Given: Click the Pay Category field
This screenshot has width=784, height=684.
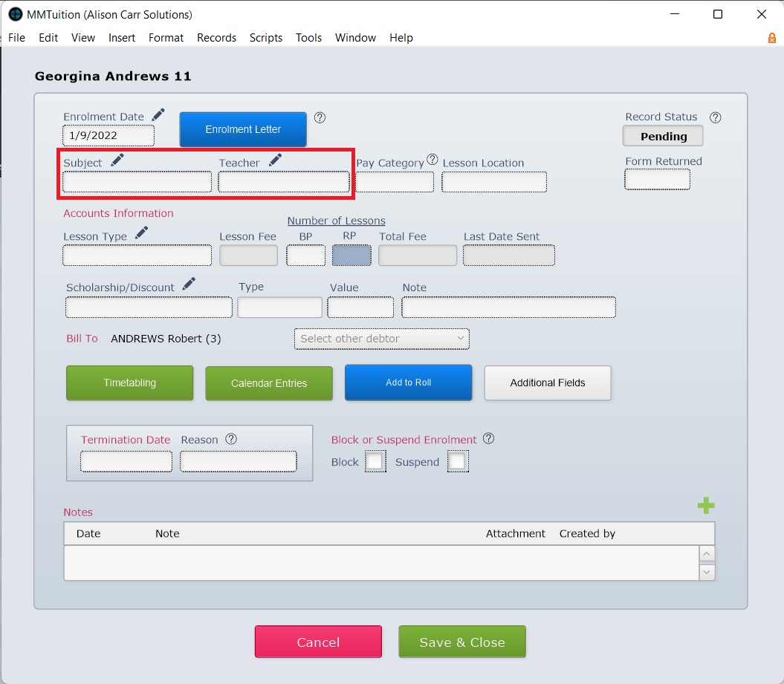Looking at the screenshot, I should [x=395, y=182].
